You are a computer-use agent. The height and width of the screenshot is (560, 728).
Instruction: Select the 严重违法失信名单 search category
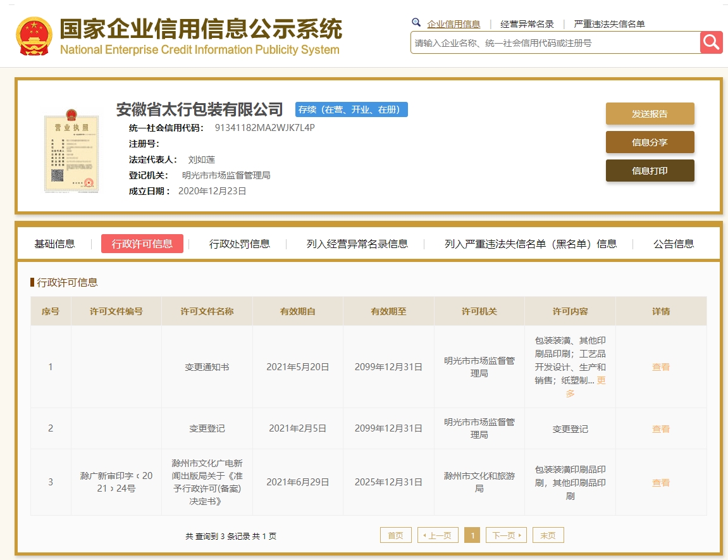coord(609,24)
